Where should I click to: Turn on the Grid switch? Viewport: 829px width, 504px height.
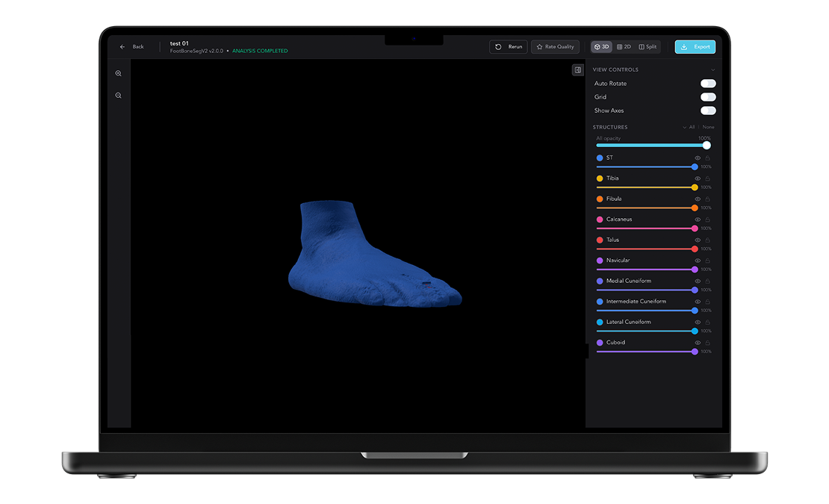[x=708, y=97]
